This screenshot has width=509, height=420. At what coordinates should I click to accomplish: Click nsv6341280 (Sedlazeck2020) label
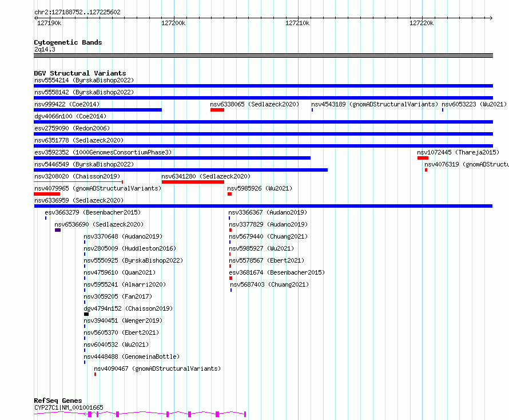[x=206, y=176]
